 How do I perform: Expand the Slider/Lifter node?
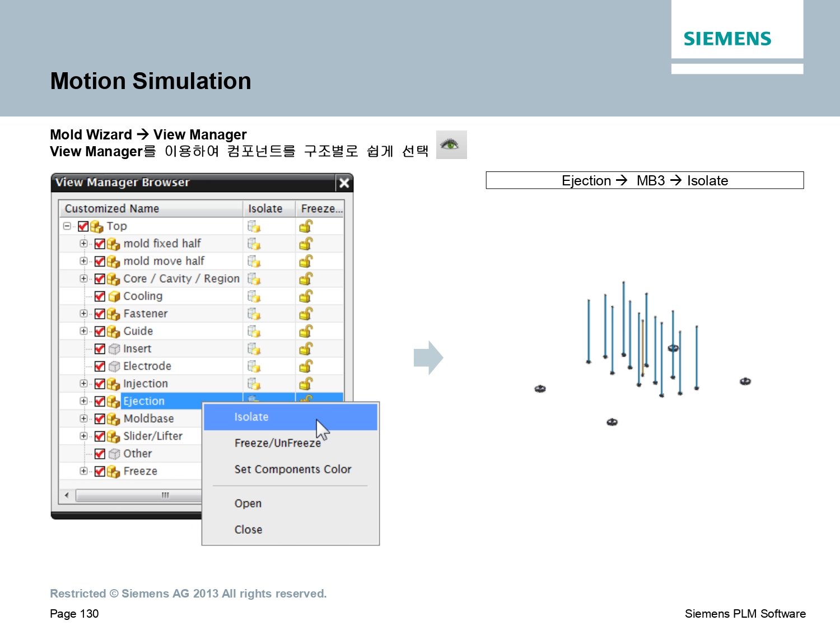click(83, 436)
